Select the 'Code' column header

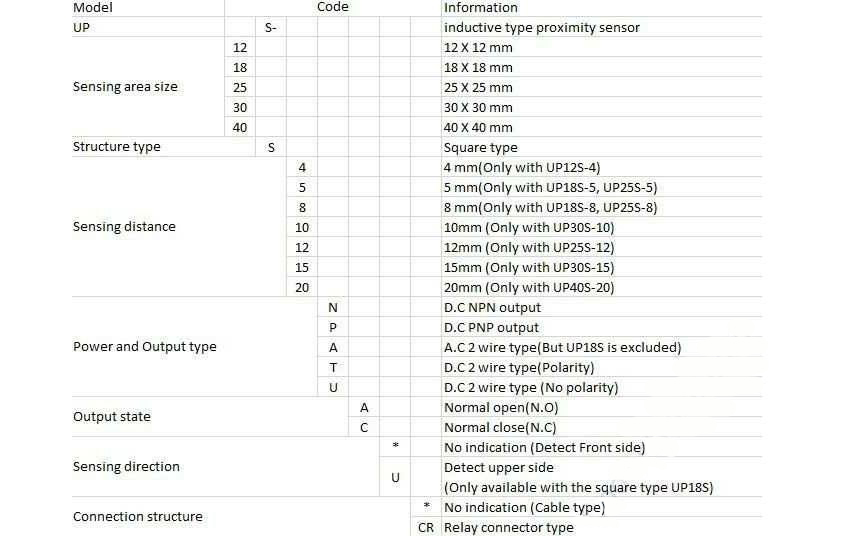[x=333, y=7]
